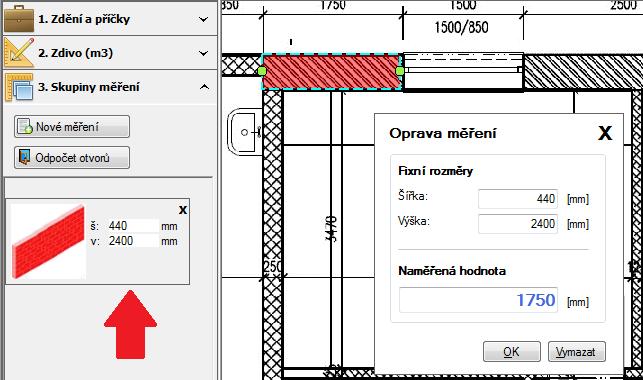Click the pencil and triangle icon for Zdivo
This screenshot has height=380, width=643.
click(x=19, y=52)
